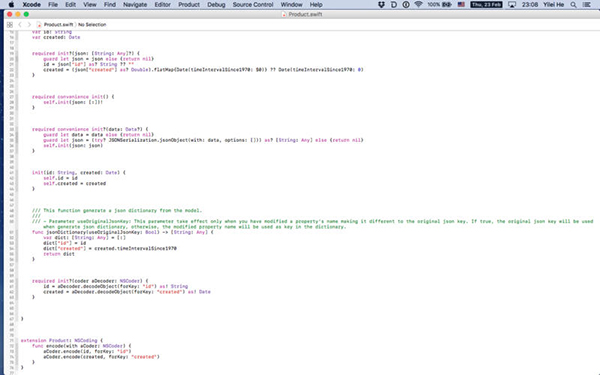Screen dimensions: 600x375
Task: Open the Yilei He user menu
Action: pyautogui.click(x=554, y=5)
